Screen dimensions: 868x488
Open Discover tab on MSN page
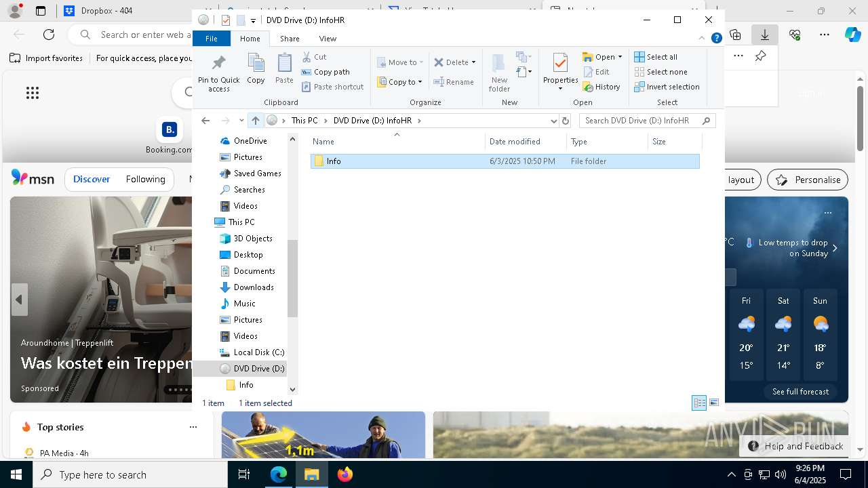pos(92,179)
